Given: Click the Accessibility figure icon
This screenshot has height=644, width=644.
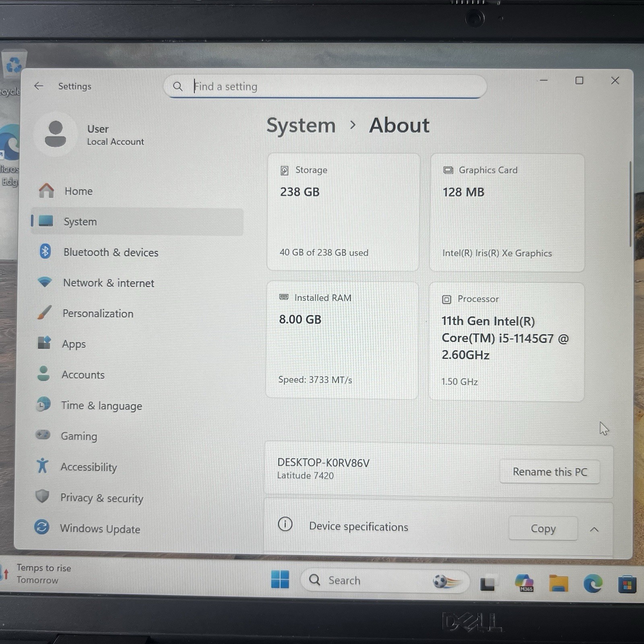Looking at the screenshot, I should (x=42, y=466).
